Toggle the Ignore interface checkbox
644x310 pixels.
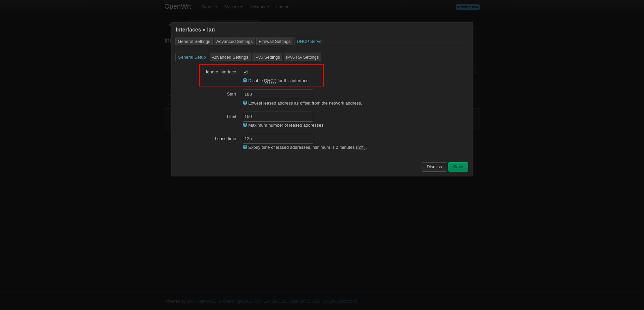245,72
